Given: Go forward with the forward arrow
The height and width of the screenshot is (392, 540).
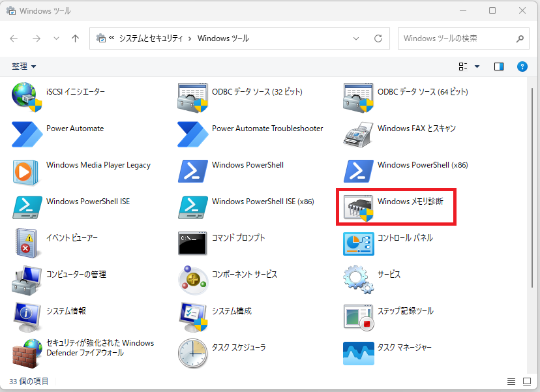Looking at the screenshot, I should 36,38.
